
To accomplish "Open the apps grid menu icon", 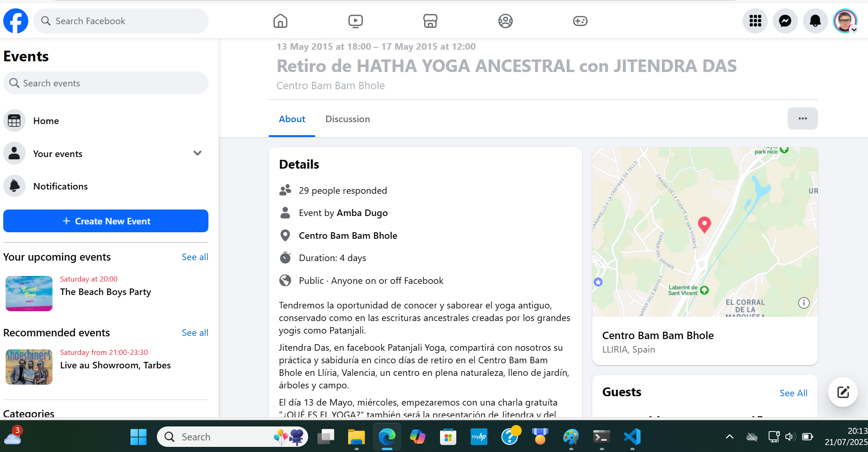I will [x=755, y=21].
